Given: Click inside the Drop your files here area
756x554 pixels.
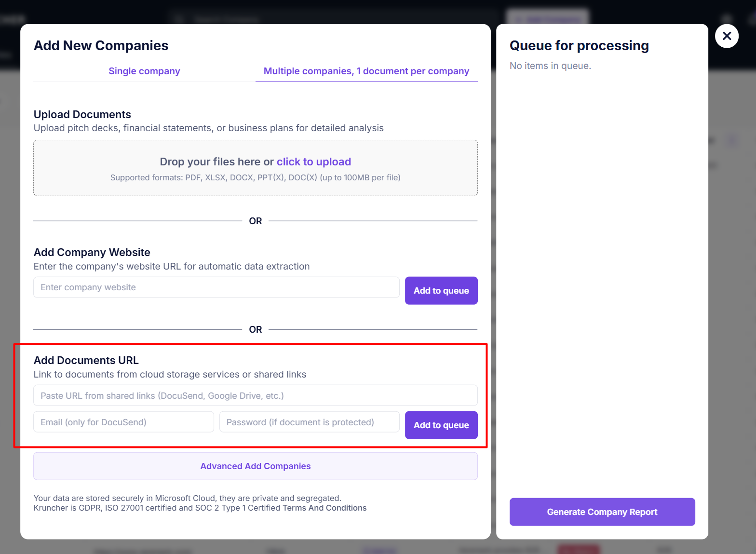Looking at the screenshot, I should 255,168.
